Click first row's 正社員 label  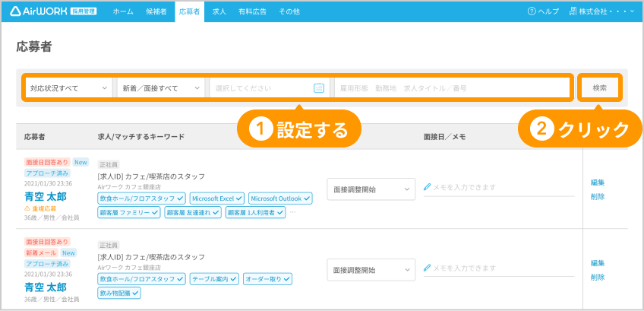pyautogui.click(x=109, y=164)
